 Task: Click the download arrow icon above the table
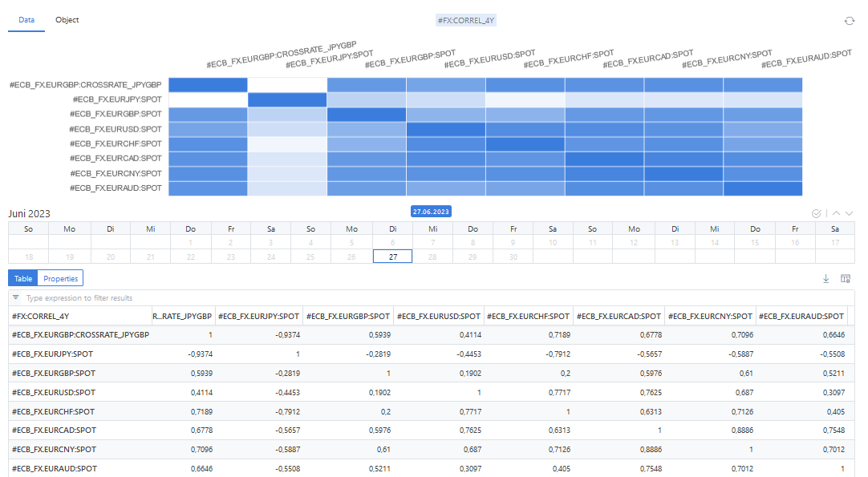tap(826, 278)
